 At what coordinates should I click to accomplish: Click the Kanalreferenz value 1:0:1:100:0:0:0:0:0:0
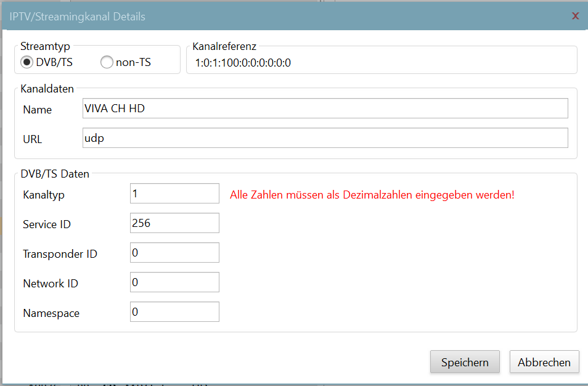click(243, 63)
